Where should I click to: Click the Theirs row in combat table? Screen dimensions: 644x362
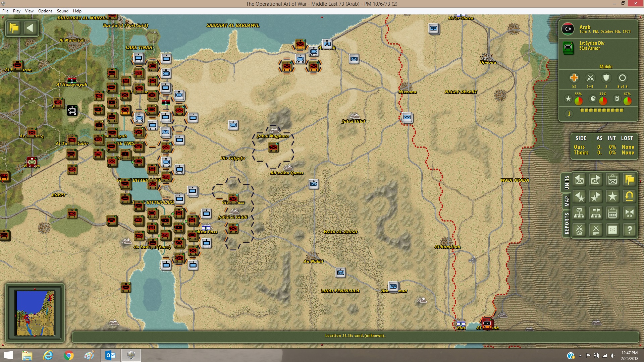[604, 153]
